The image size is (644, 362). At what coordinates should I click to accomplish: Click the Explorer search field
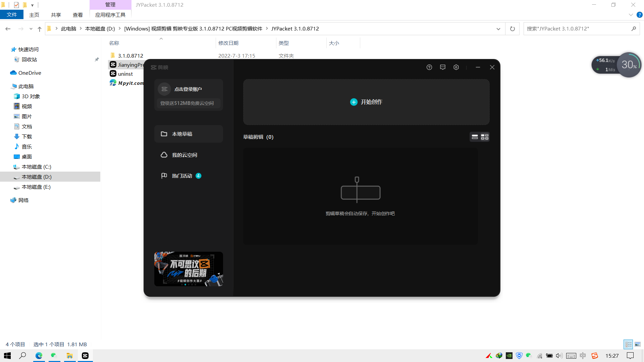click(582, 29)
